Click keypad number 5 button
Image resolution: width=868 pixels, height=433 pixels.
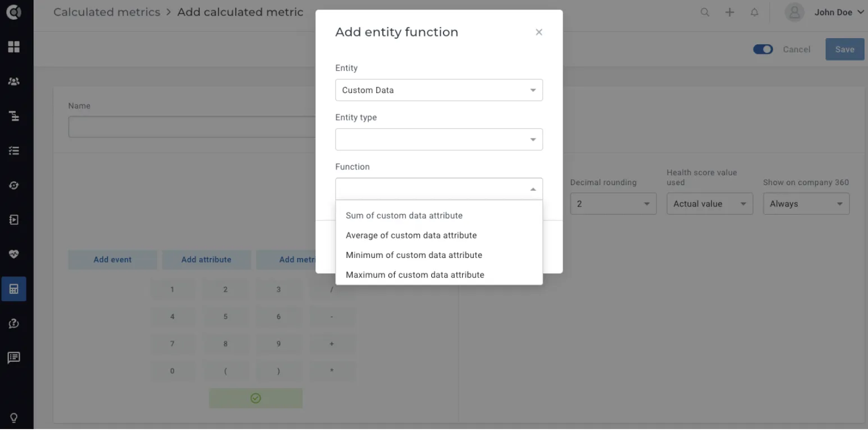click(225, 317)
